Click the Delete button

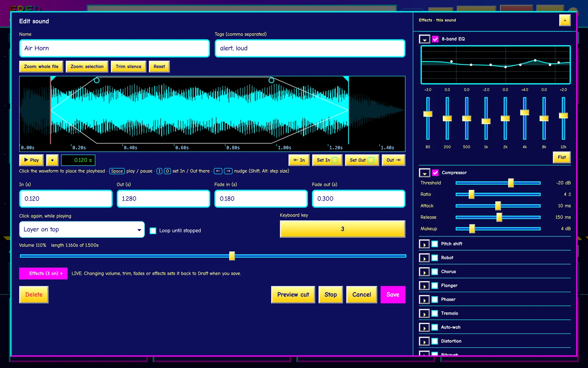coord(34,295)
